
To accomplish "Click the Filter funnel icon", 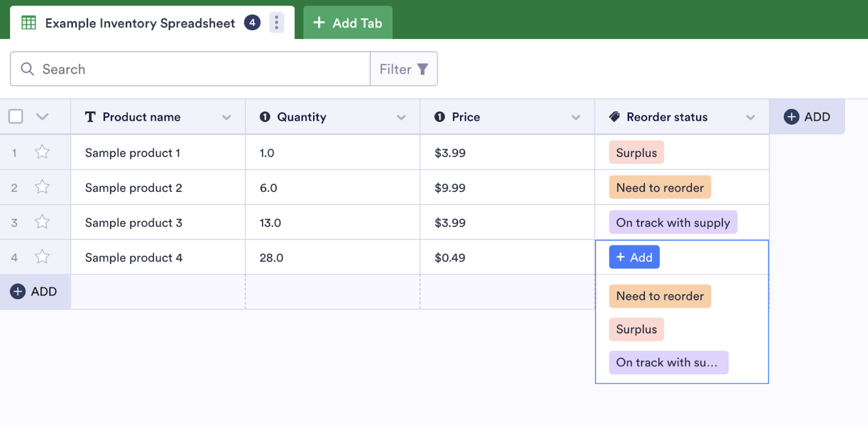I will tap(423, 69).
